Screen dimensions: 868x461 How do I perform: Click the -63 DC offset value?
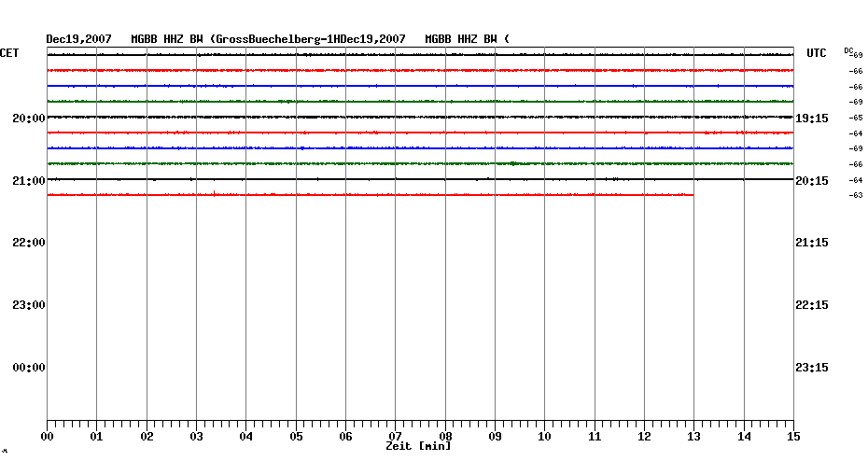(856, 195)
